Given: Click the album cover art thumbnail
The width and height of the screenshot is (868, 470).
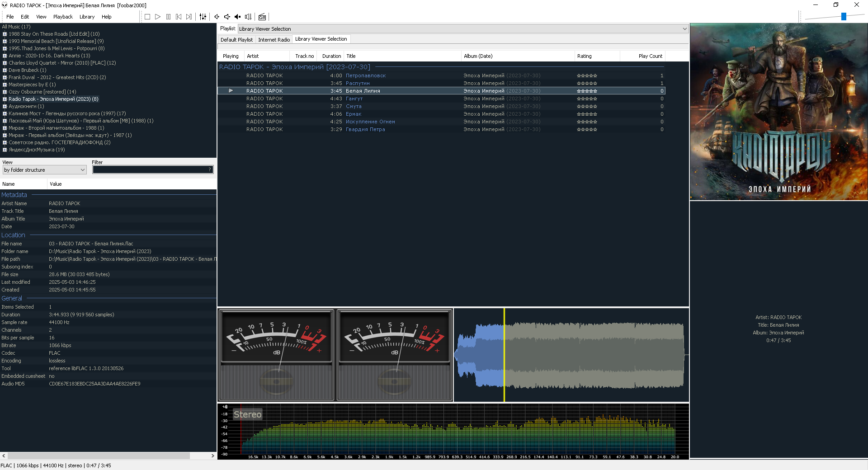Looking at the screenshot, I should pos(778,112).
